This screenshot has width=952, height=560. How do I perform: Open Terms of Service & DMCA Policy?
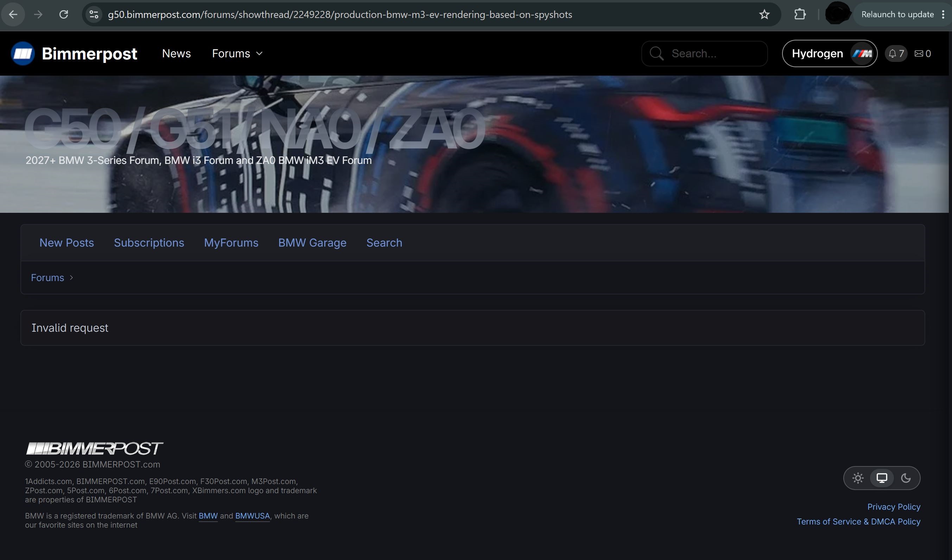(859, 522)
